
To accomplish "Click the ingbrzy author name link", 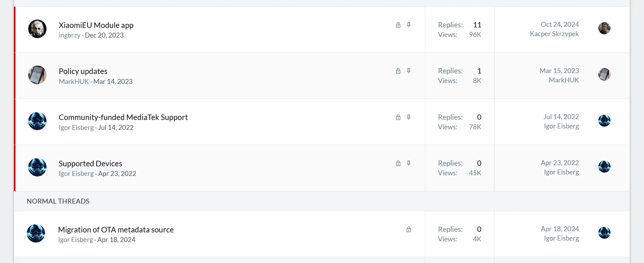I will click(x=69, y=35).
